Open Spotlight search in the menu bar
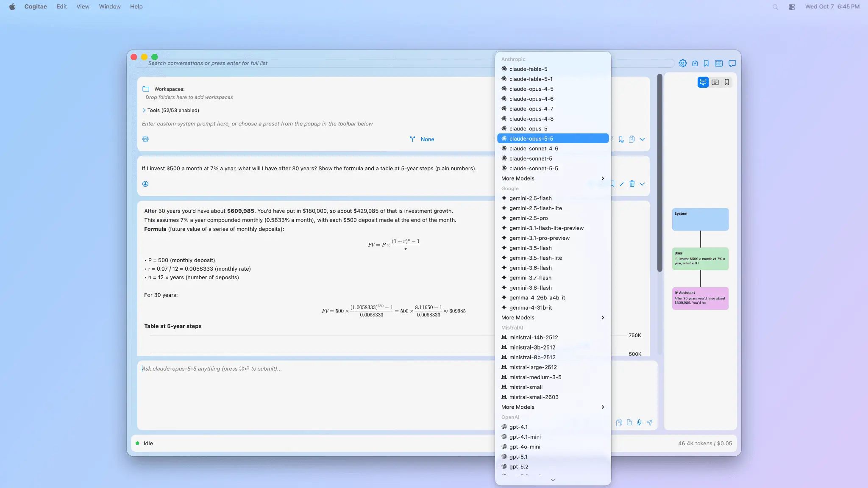868x488 pixels. click(775, 7)
